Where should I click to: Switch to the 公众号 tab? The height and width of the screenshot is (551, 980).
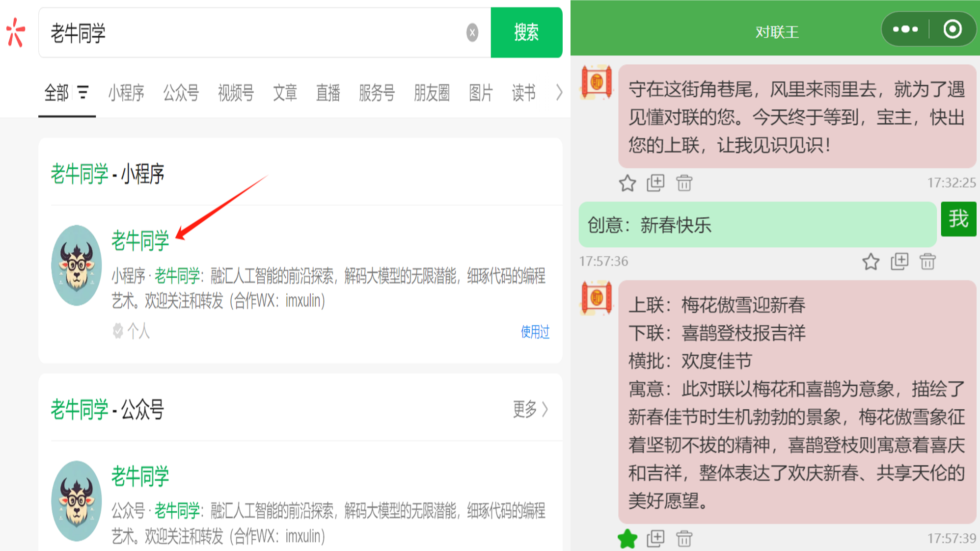click(181, 92)
